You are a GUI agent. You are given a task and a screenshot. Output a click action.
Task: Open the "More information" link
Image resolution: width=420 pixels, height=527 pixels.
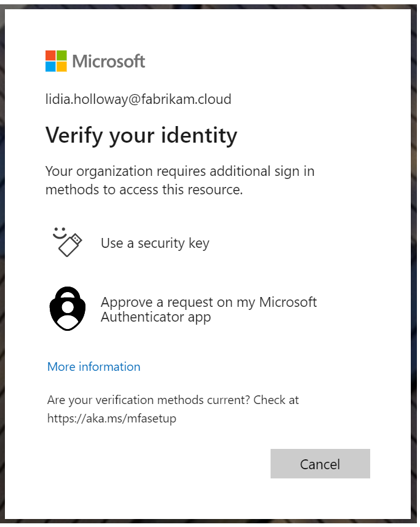(x=94, y=367)
